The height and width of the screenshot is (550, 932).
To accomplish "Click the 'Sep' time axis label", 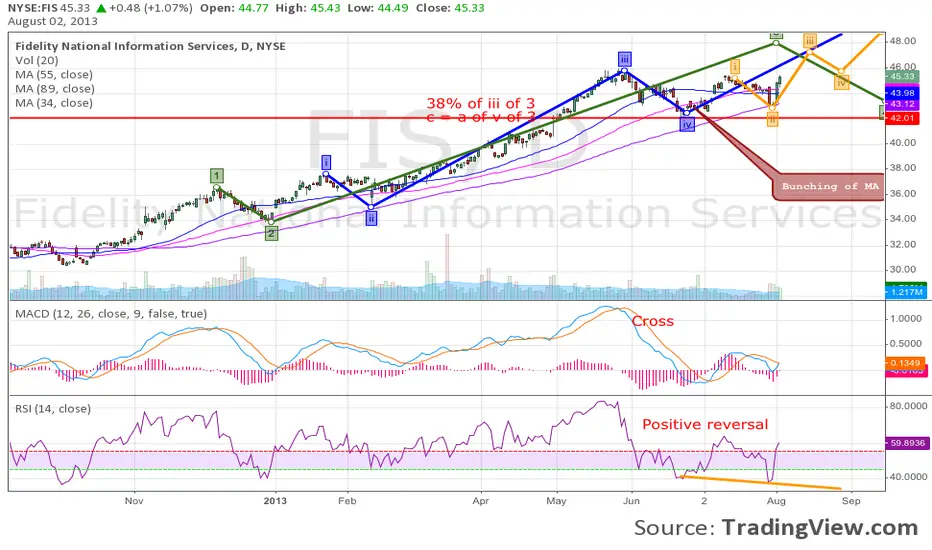I will (851, 501).
